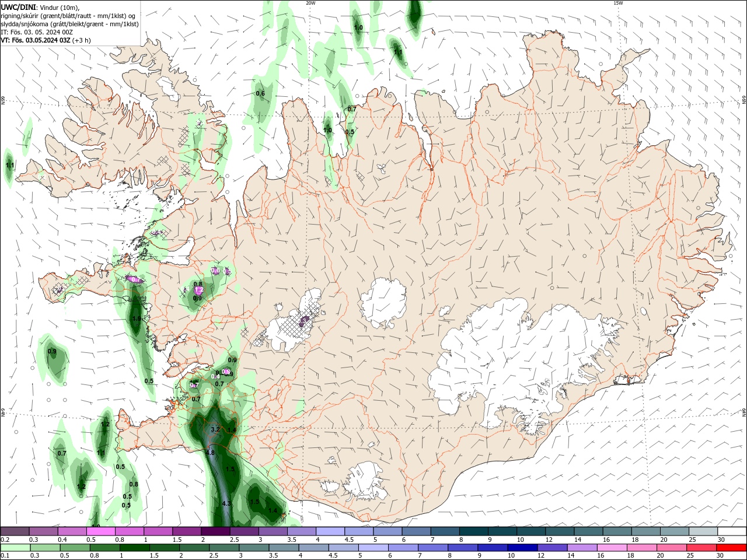This screenshot has width=747, height=560.
Task: Pick the top-row legend swatch between 0.2 and 0.3
Action: 15,531
